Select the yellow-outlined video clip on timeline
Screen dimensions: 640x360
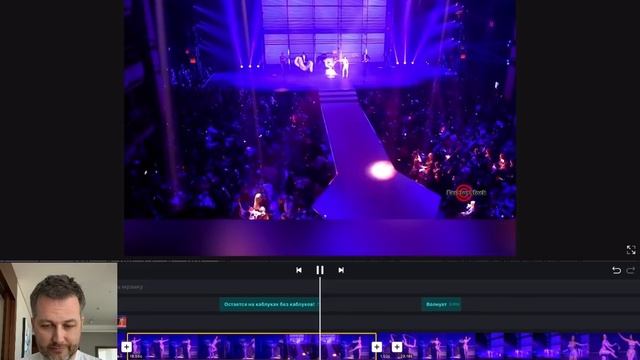coord(251,347)
